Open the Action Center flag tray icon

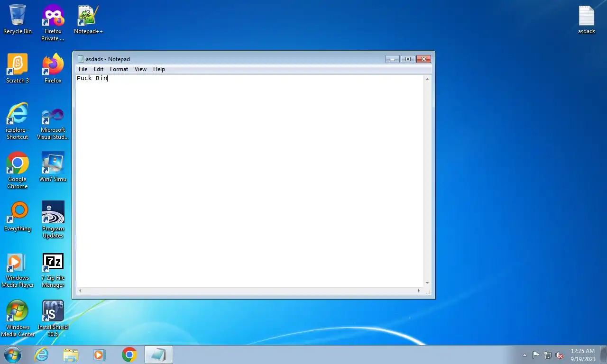tap(536, 355)
